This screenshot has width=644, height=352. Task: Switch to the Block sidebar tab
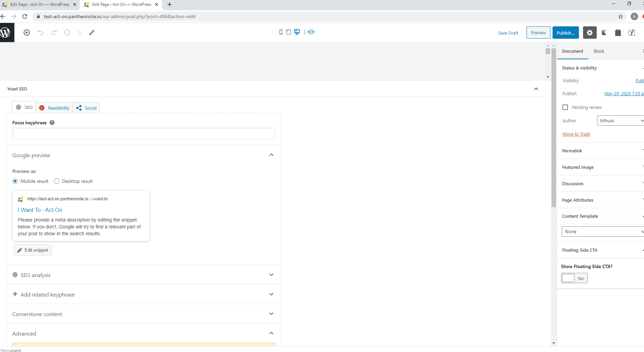599,51
